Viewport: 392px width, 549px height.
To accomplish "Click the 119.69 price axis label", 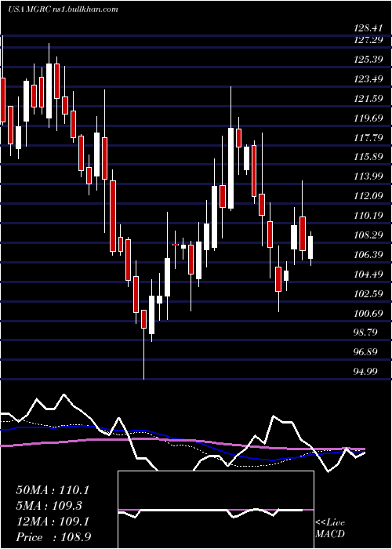I will tap(367, 118).
